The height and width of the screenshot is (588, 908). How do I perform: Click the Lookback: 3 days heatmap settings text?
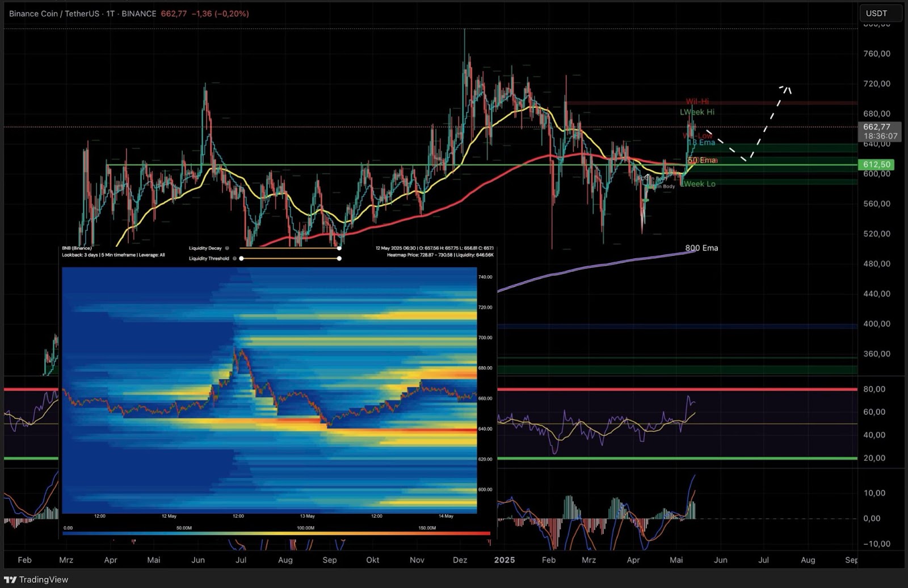[x=113, y=255]
